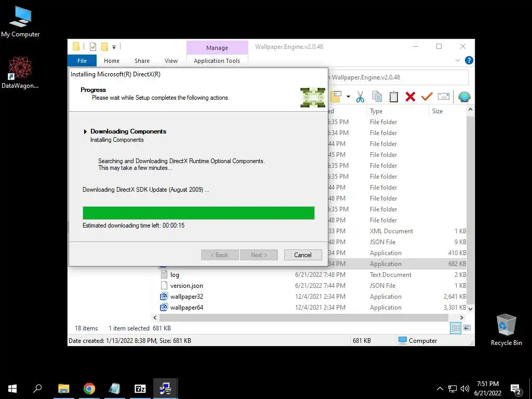Click the '2,641 KB' size cell
Viewport: 532px width, 399px height.
(455, 297)
